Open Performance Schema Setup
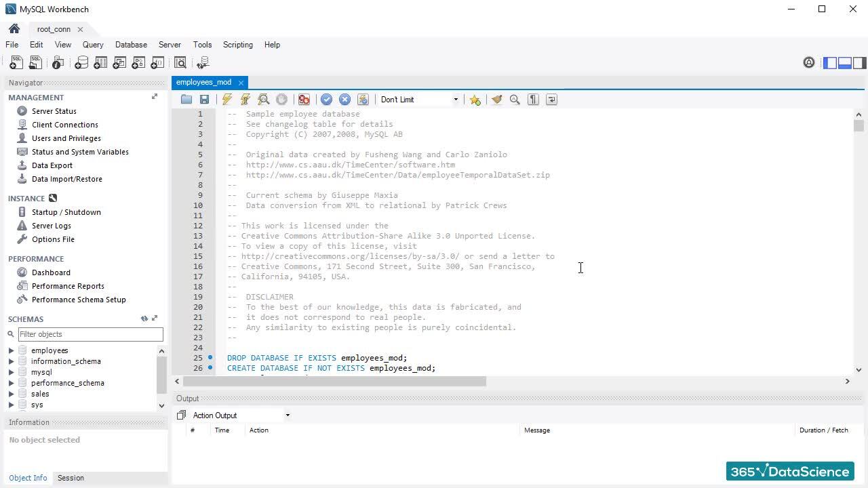The image size is (868, 488). click(79, 300)
